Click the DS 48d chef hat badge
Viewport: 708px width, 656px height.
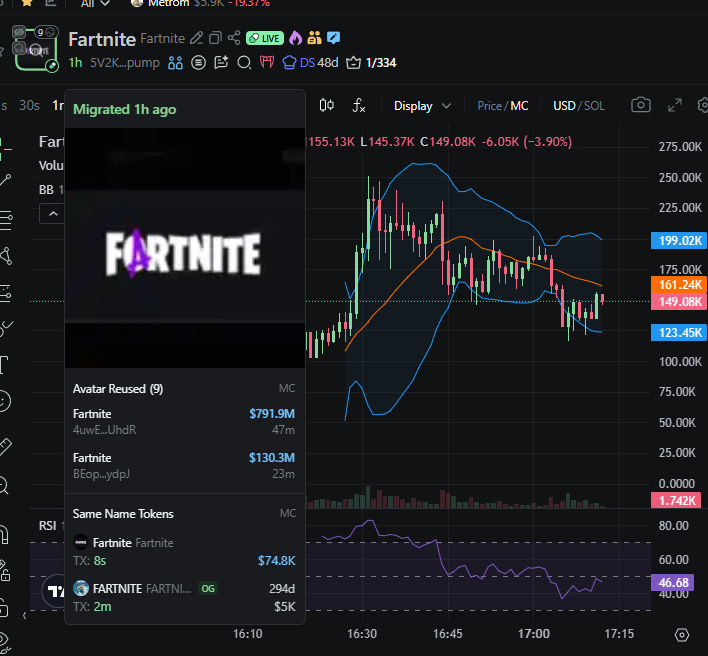(310, 62)
